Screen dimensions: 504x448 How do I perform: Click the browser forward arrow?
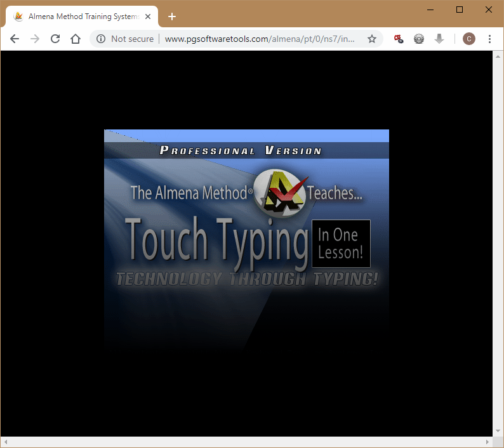pos(35,39)
